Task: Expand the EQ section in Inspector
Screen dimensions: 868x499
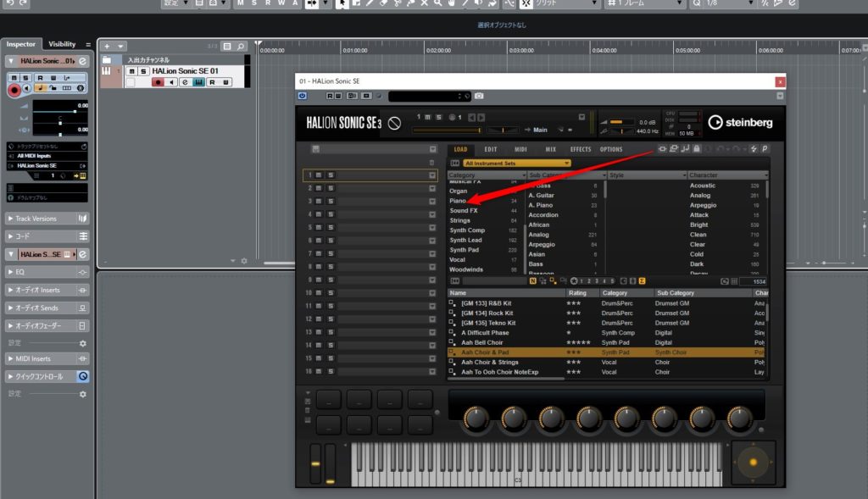Action: pos(10,272)
